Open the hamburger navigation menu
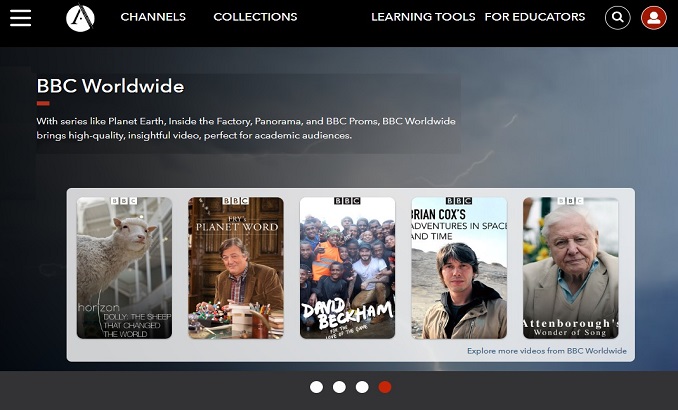 [20, 18]
